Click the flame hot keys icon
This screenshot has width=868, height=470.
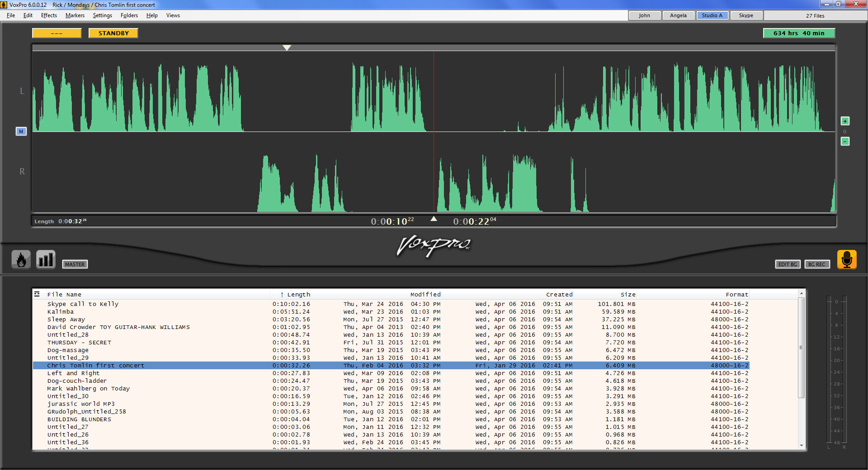pyautogui.click(x=21, y=259)
